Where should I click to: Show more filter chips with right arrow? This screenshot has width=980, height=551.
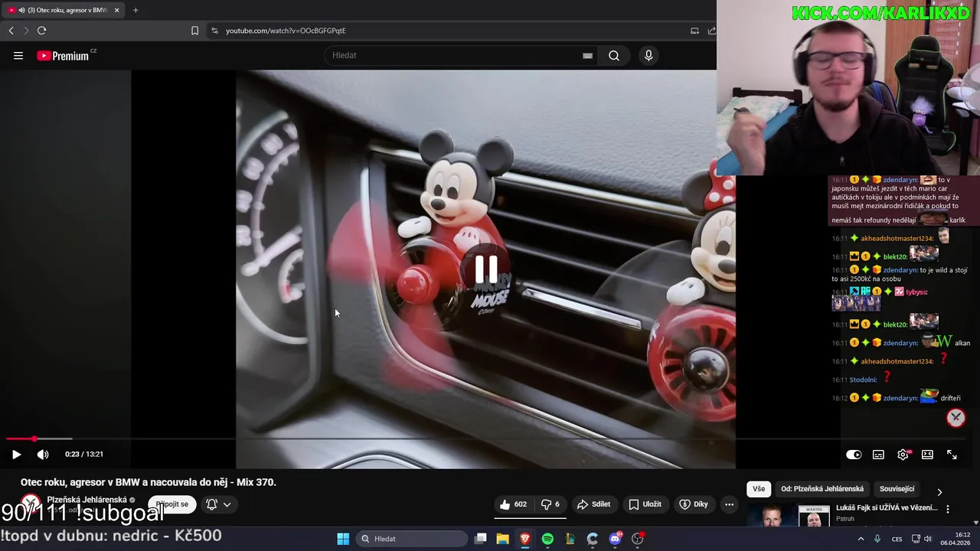pyautogui.click(x=939, y=492)
